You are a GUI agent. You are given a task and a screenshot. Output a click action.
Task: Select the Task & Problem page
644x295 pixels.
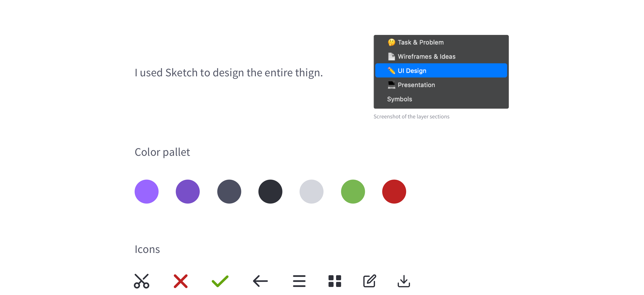coord(420,42)
